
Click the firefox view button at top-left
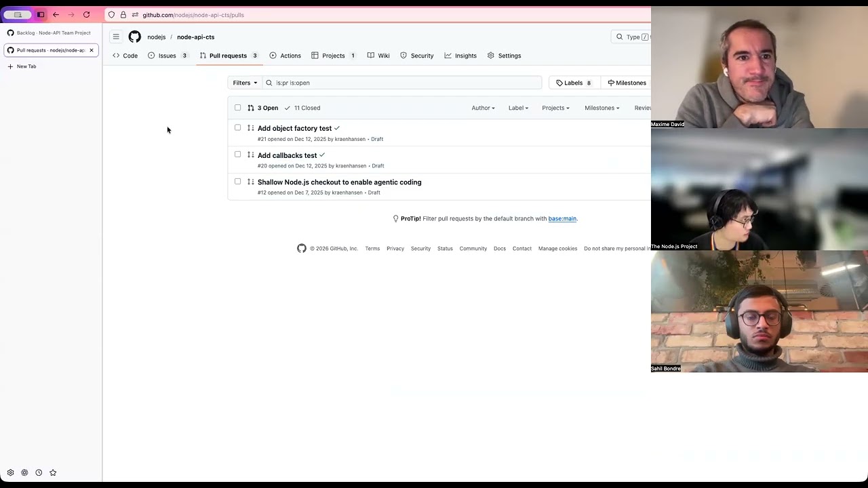tap(18, 14)
